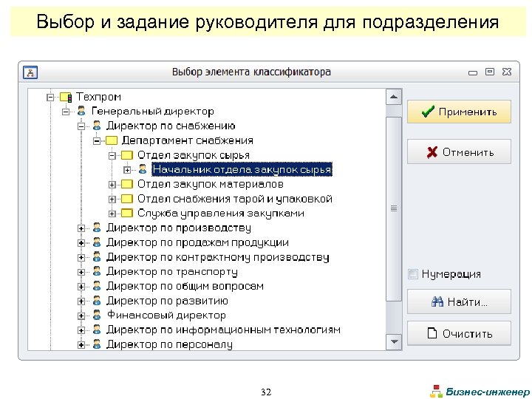Enable the Нумерация checkbox
This screenshot has height=399, width=532.
413,274
